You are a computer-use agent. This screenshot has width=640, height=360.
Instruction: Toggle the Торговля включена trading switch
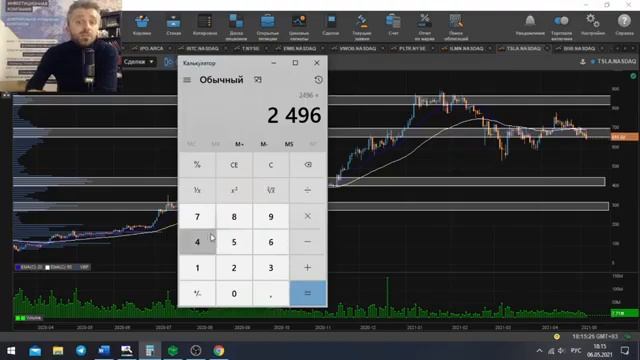(x=561, y=27)
